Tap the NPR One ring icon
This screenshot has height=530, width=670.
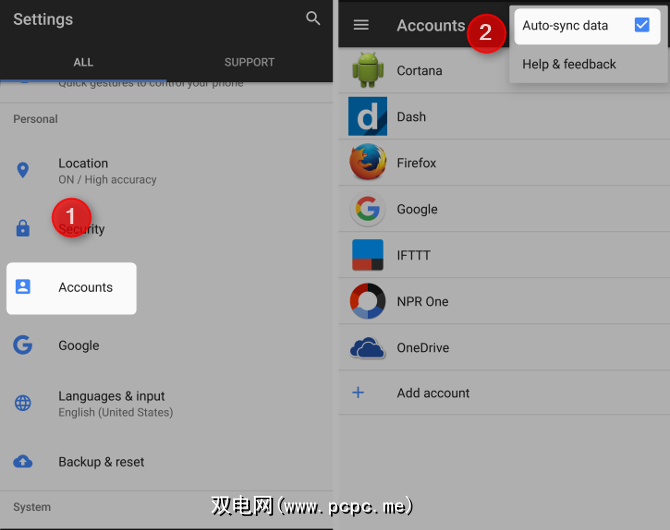pos(367,301)
